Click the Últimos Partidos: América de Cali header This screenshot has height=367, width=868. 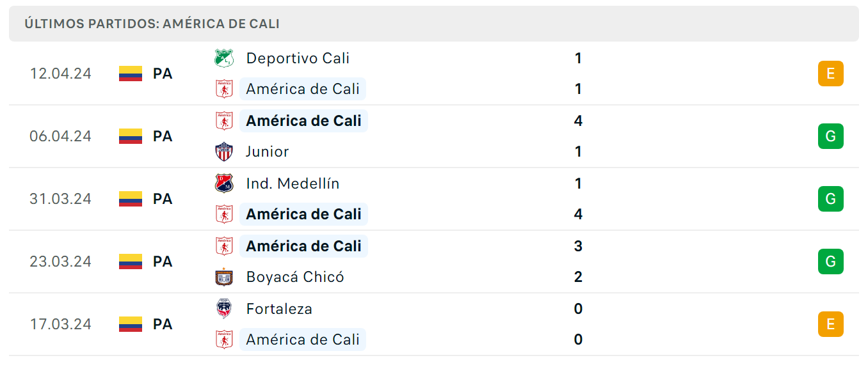(x=152, y=24)
